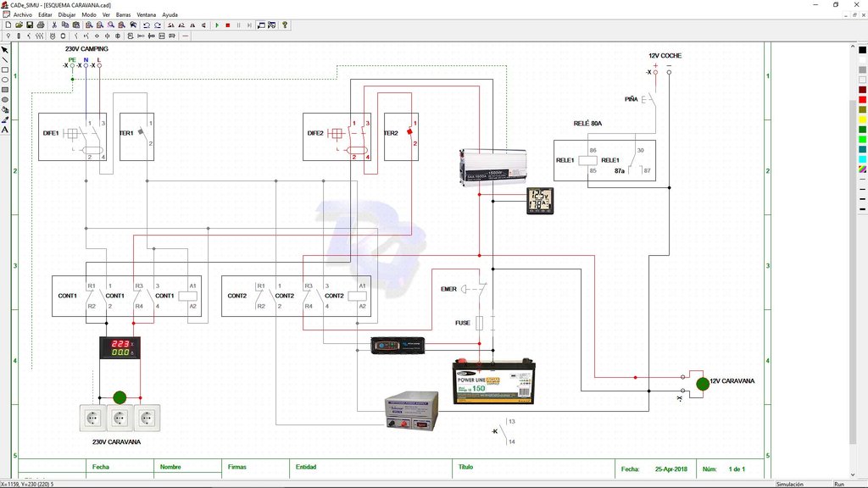Viewport: 868px width, 488px height.
Task: Toggle the TER1 thermal breaker
Action: pyautogui.click(x=136, y=136)
